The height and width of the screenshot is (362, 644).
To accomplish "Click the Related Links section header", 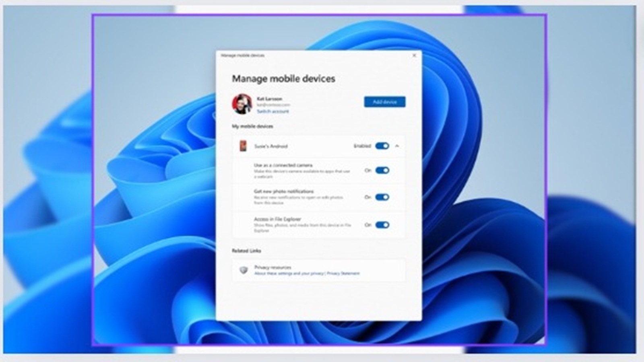I will point(246,250).
